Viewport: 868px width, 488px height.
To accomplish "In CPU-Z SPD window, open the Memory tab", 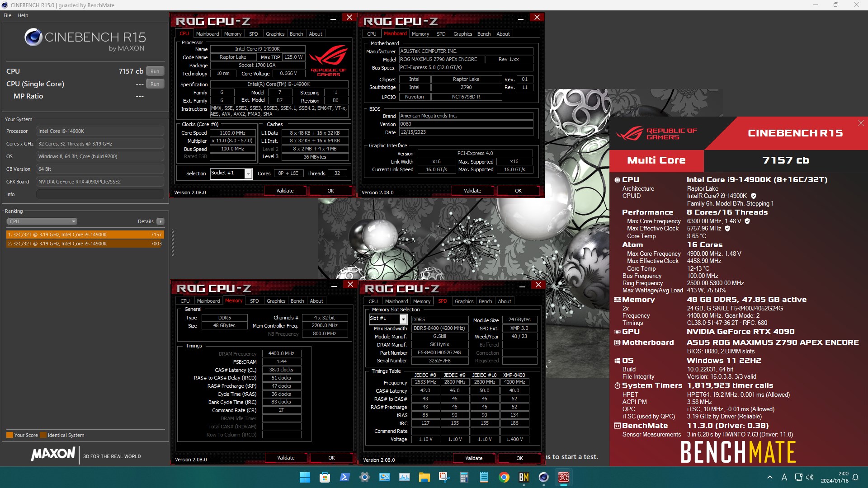I will [422, 301].
